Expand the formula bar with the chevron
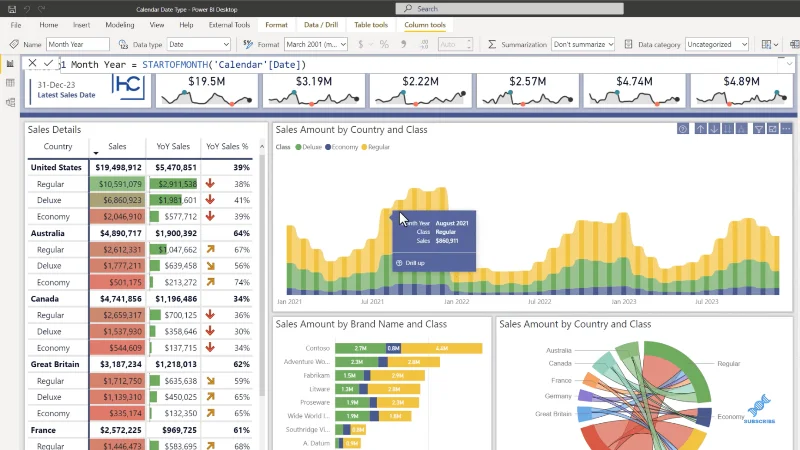This screenshot has height=450, width=800. [789, 64]
